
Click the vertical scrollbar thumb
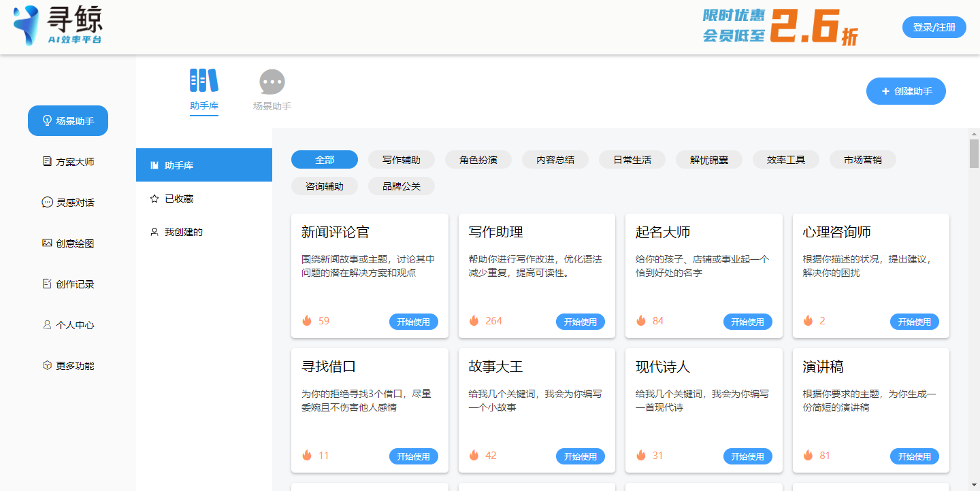point(974,153)
